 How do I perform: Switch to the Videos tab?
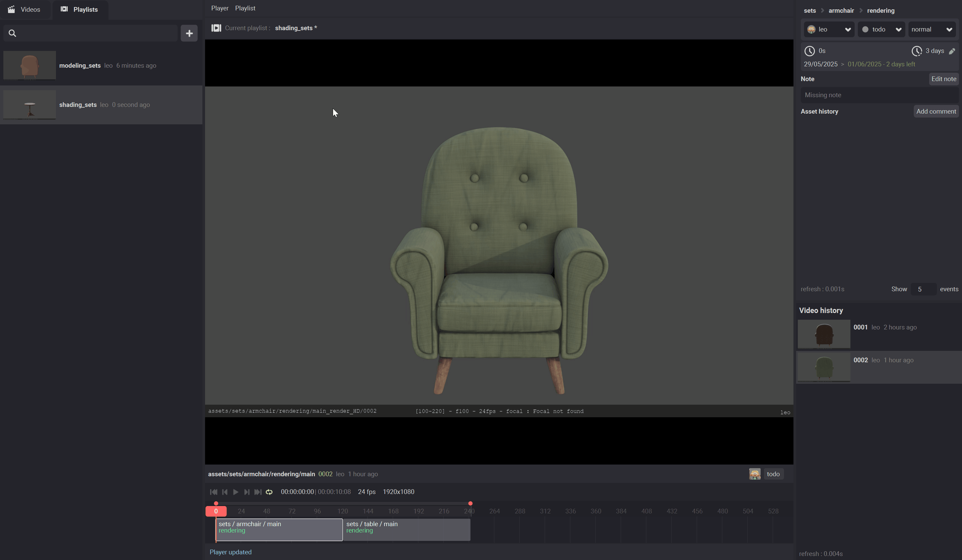pyautogui.click(x=24, y=9)
